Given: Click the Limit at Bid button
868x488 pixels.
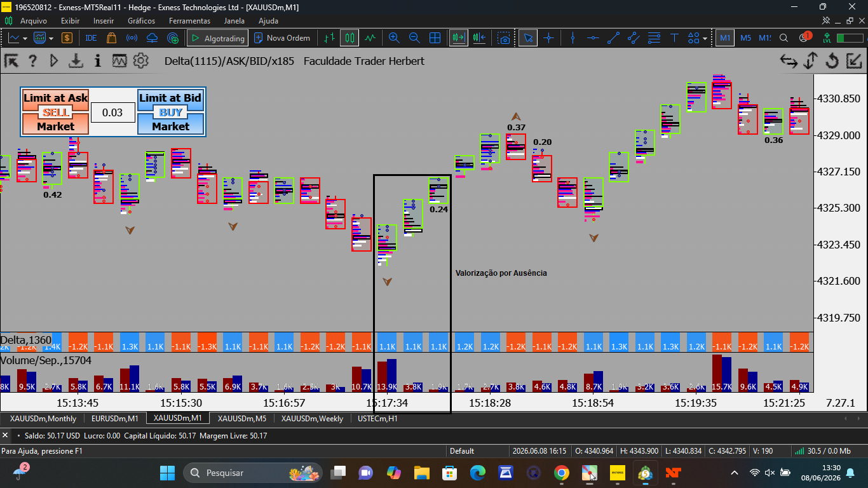Looking at the screenshot, I should coord(170,98).
